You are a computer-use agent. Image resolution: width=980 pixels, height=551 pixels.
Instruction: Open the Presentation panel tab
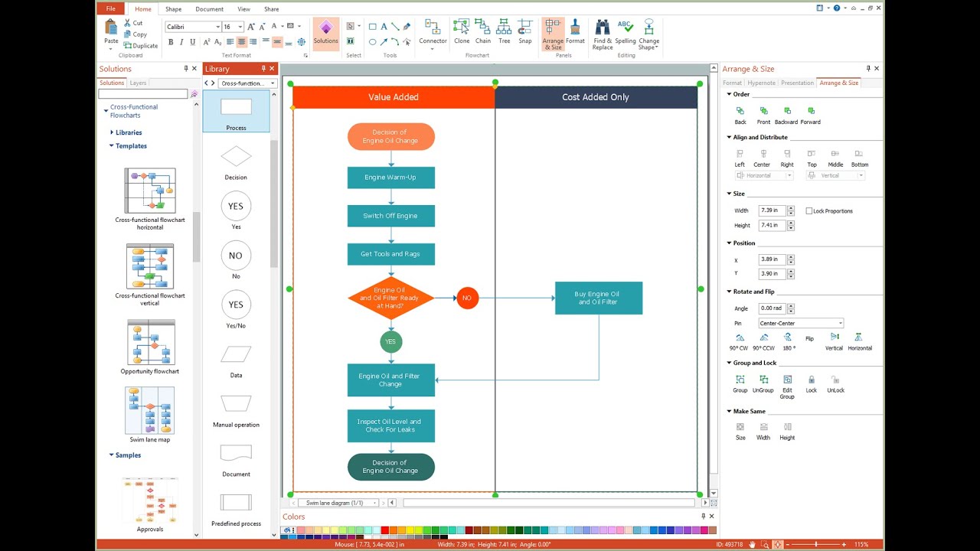(797, 83)
